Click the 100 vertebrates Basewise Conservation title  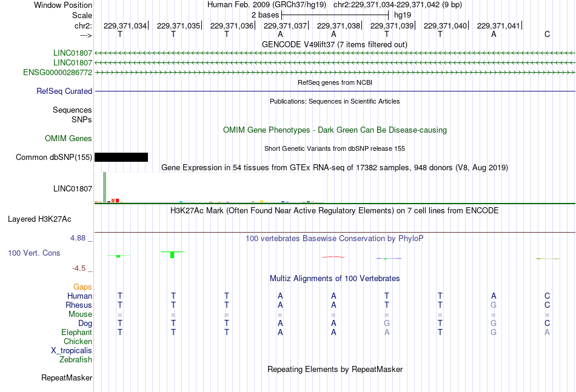click(x=335, y=239)
